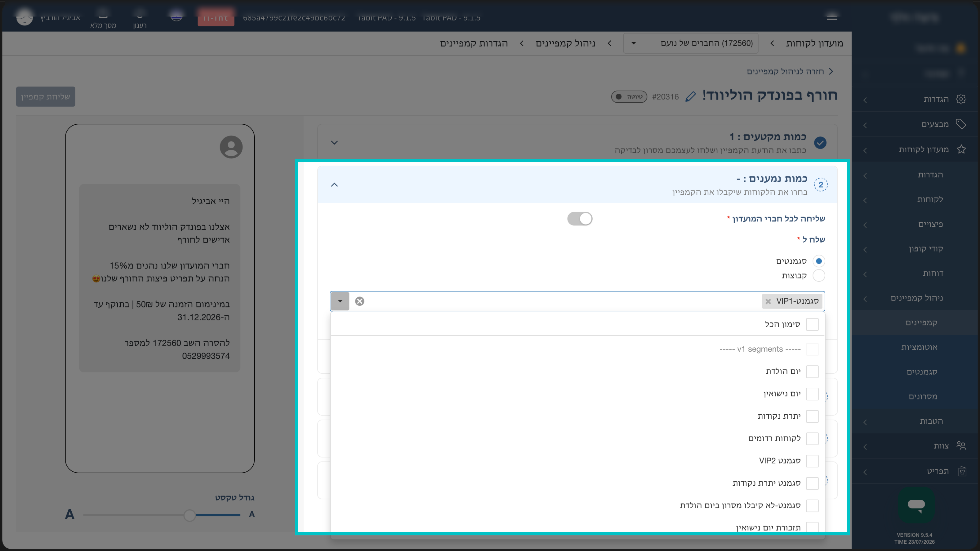The height and width of the screenshot is (551, 980).
Task: Click the message bubble in phone preview
Action: click(x=160, y=278)
